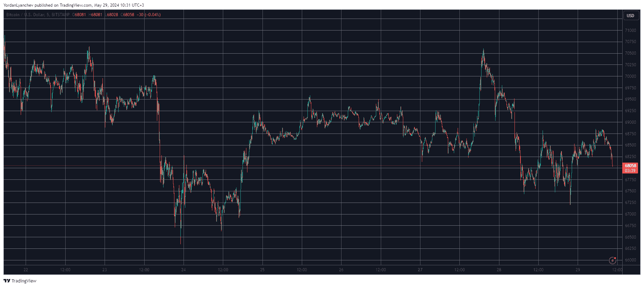Click the date label 23 on time axis

click(x=105, y=270)
